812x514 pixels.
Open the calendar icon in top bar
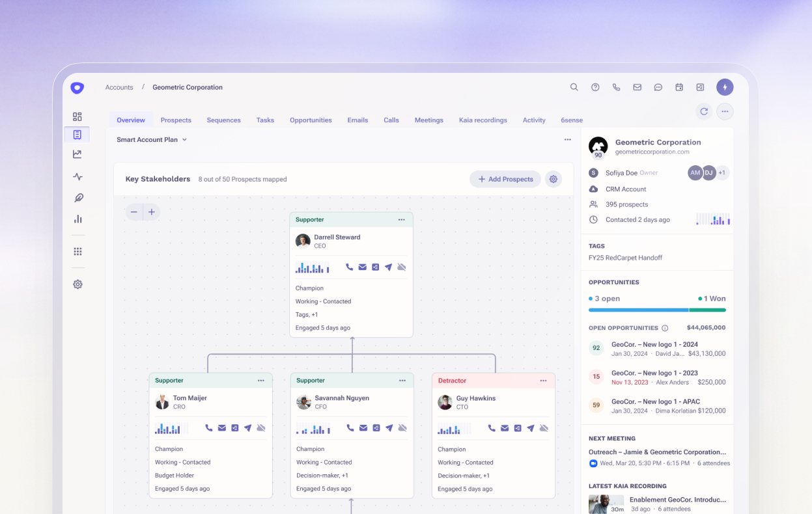tap(679, 87)
